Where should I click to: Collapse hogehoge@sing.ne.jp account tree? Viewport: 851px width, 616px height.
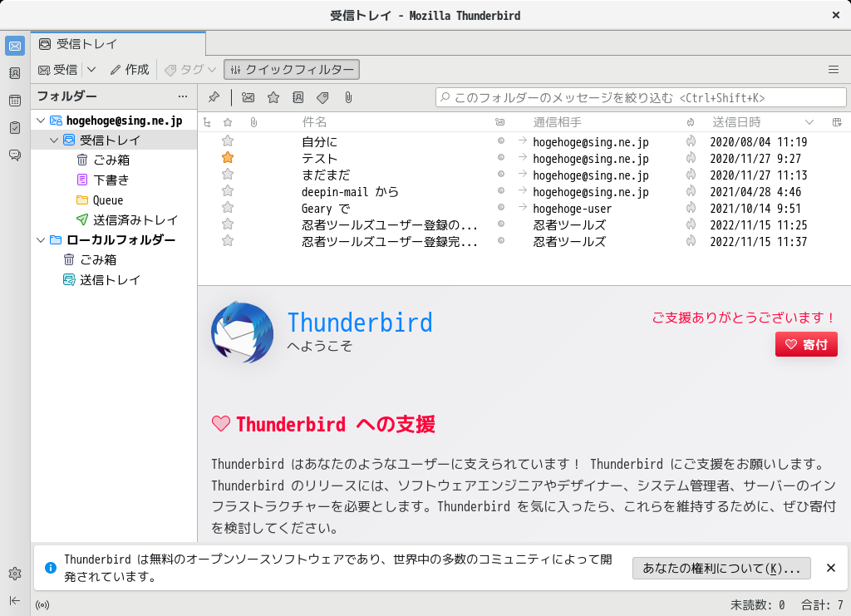[x=41, y=120]
